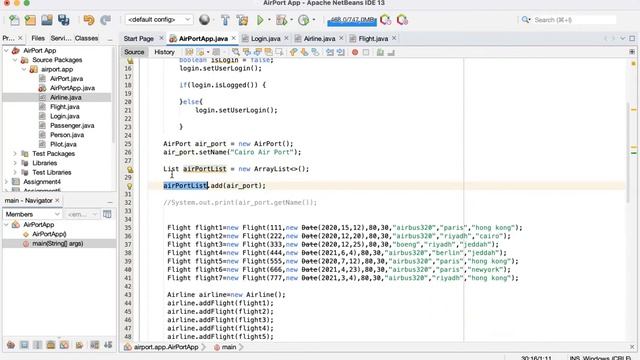
Task: Open the Classes panel tab
Action: point(87,38)
